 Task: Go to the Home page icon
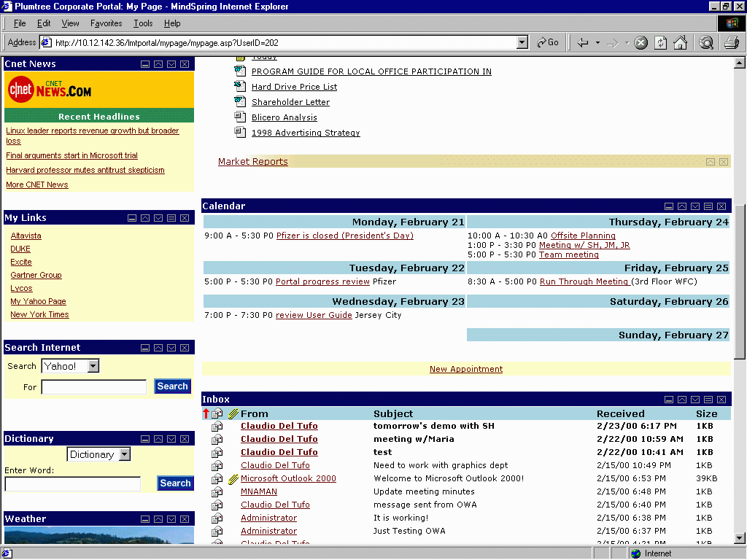click(681, 43)
